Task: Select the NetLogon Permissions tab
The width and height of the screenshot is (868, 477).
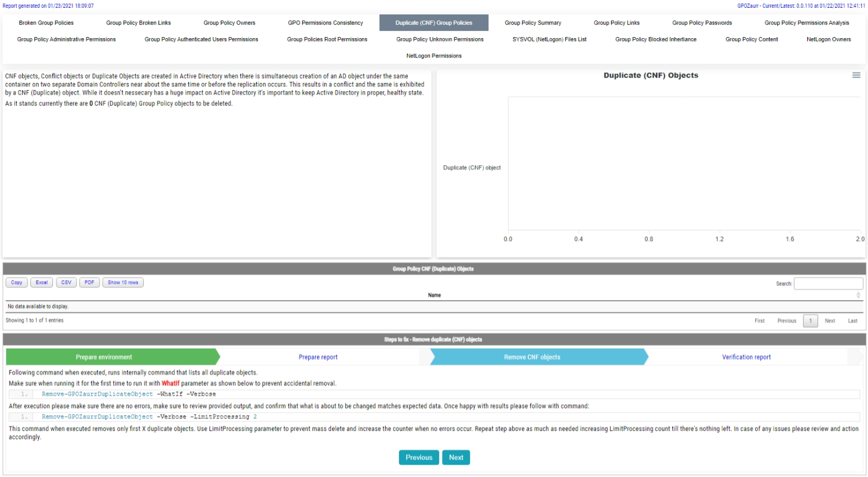Action: click(434, 56)
